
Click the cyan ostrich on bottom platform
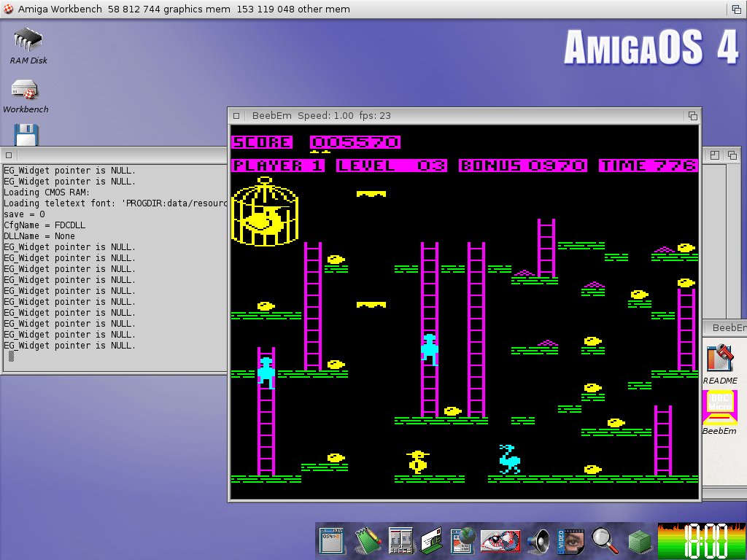pos(509,459)
